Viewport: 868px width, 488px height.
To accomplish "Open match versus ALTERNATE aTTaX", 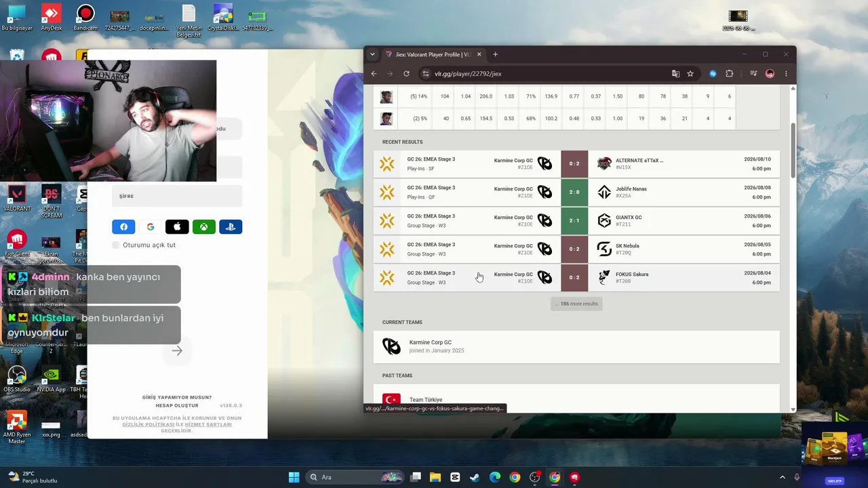I will coord(576,163).
